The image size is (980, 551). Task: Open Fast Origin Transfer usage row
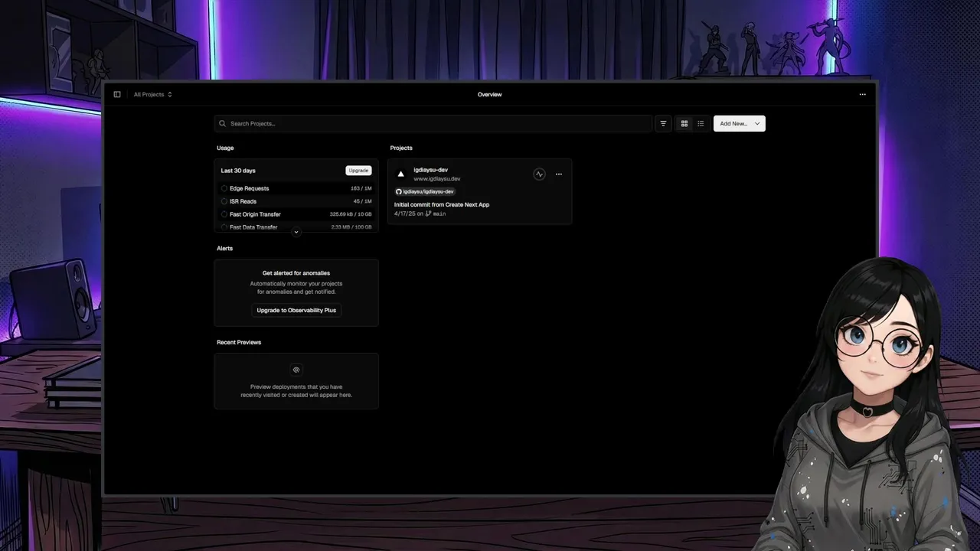(296, 214)
